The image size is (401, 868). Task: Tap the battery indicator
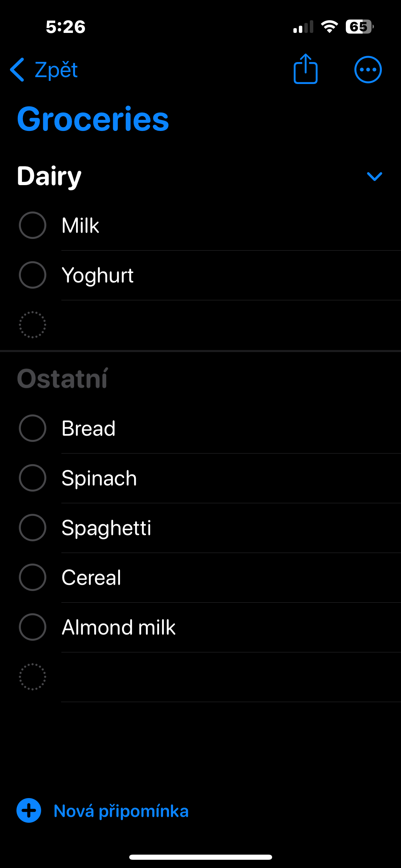(359, 27)
